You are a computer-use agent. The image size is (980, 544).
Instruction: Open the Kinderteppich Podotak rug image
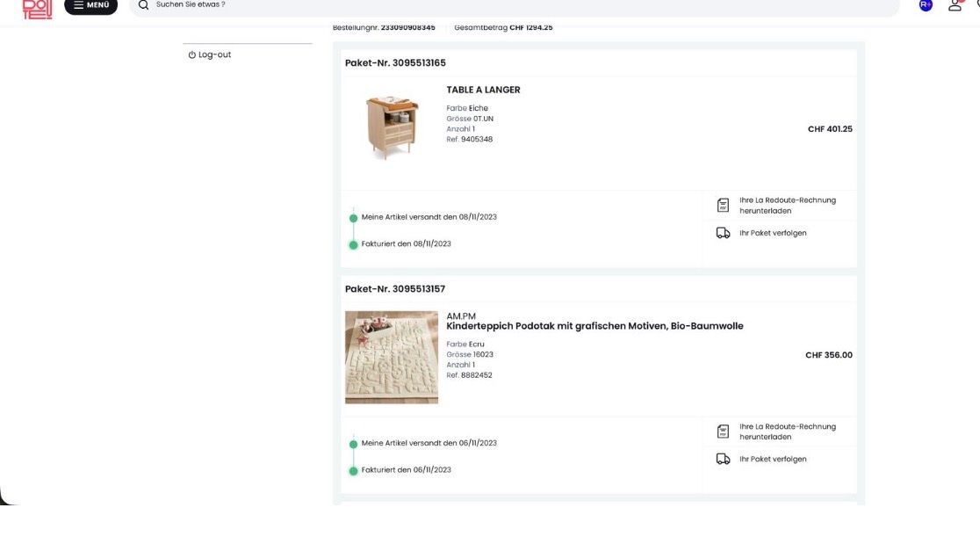[x=392, y=358]
